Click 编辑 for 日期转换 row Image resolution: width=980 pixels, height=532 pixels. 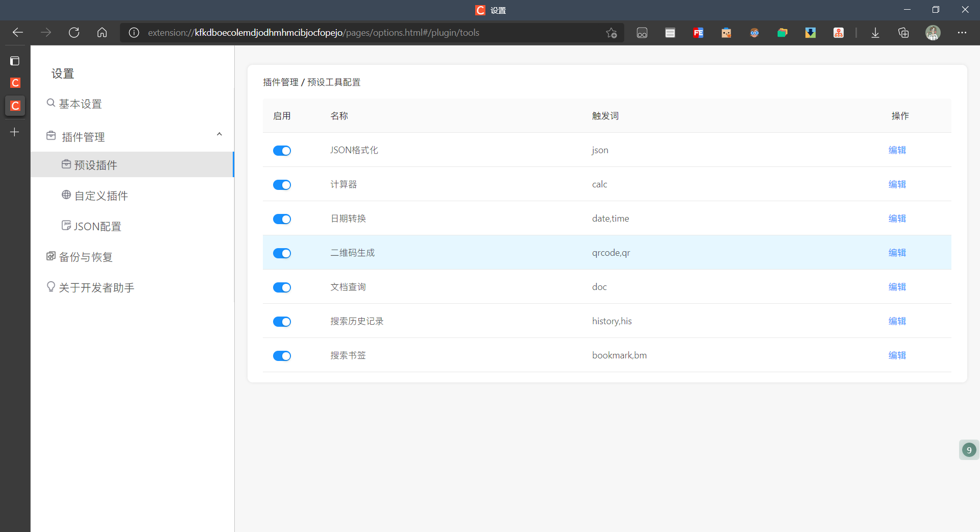tap(897, 219)
